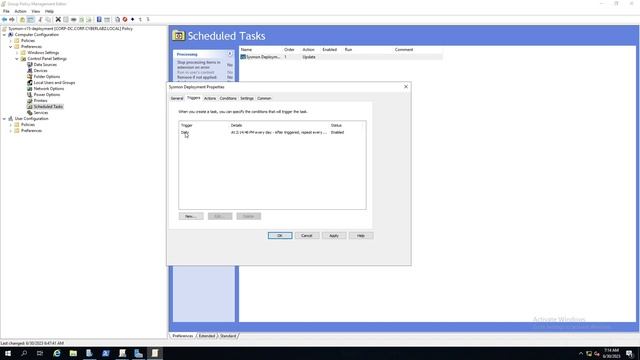Select Power Options in the tree

47,95
